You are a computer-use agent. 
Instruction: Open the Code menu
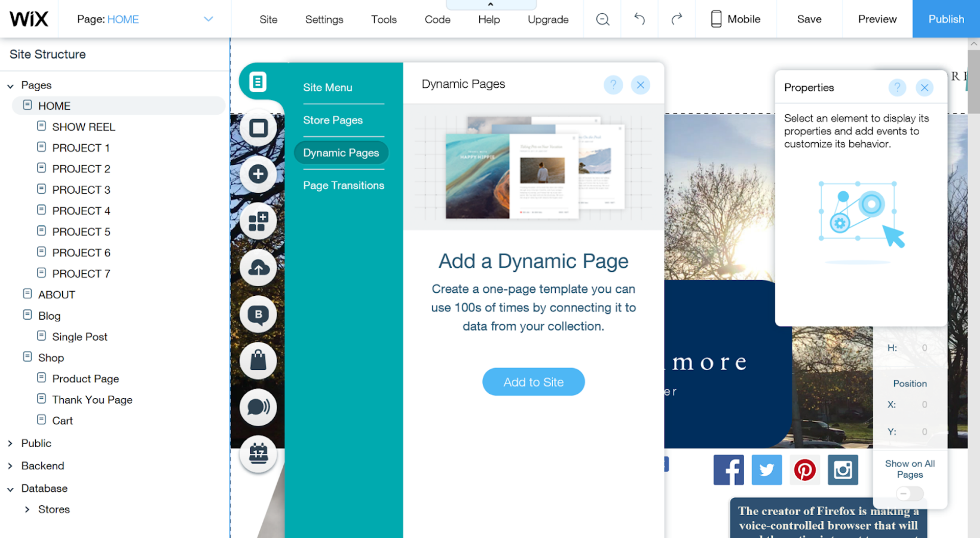tap(437, 19)
